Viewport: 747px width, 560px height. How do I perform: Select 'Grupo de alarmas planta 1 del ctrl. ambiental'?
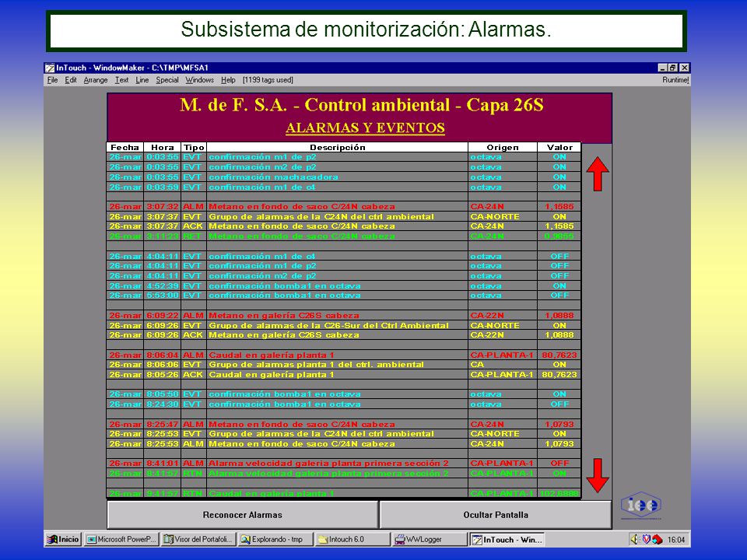pos(343,365)
